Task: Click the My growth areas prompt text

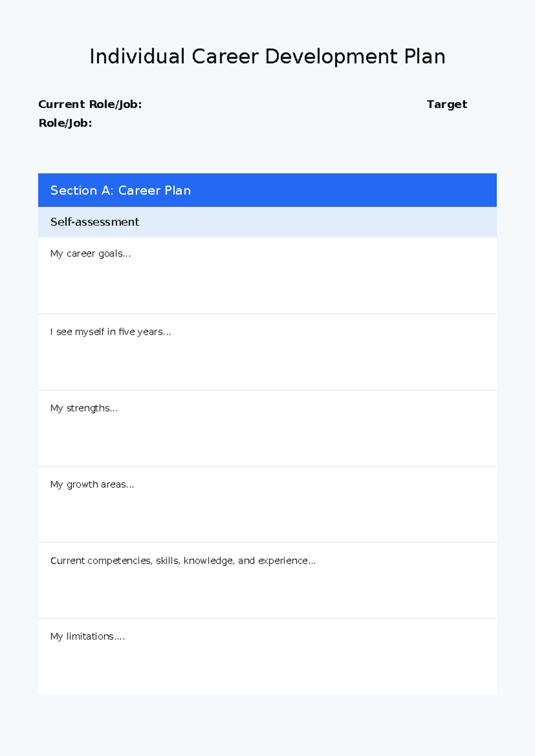Action: 92,485
